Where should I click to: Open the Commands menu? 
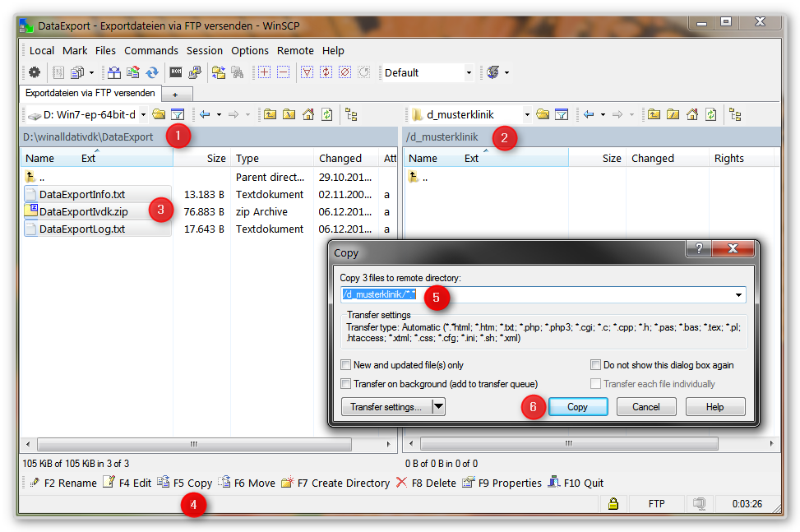click(150, 50)
